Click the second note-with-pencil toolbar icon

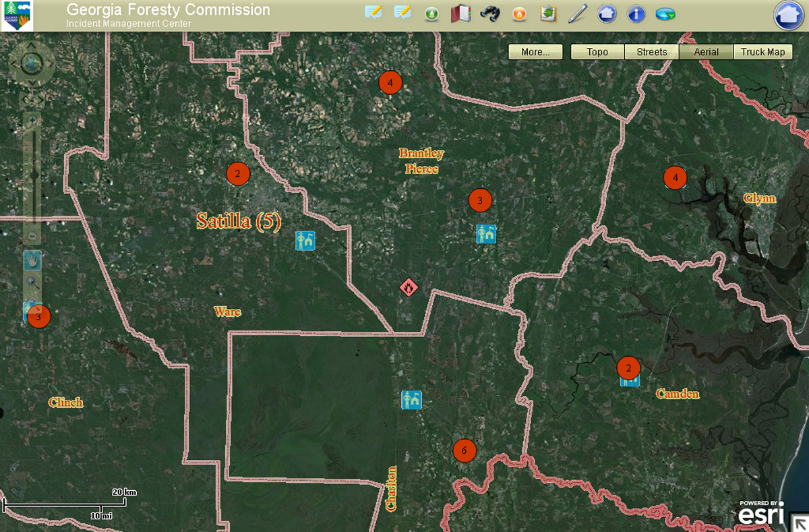[402, 13]
